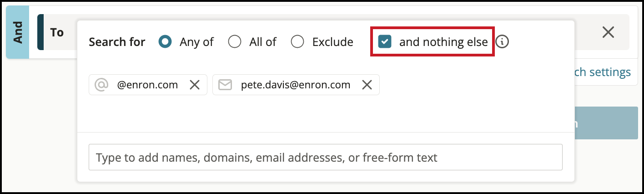Click the @ domain icon
This screenshot has width=644, height=194.
click(101, 85)
